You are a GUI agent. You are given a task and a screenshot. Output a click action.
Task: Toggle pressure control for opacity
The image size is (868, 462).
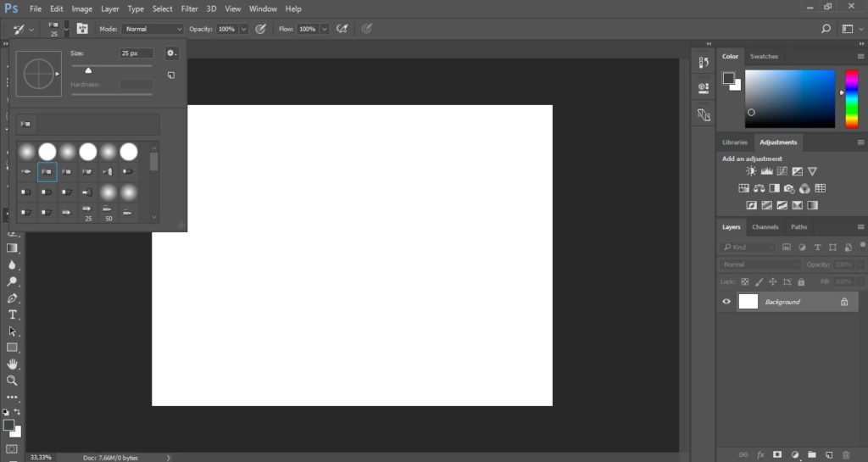tap(261, 29)
